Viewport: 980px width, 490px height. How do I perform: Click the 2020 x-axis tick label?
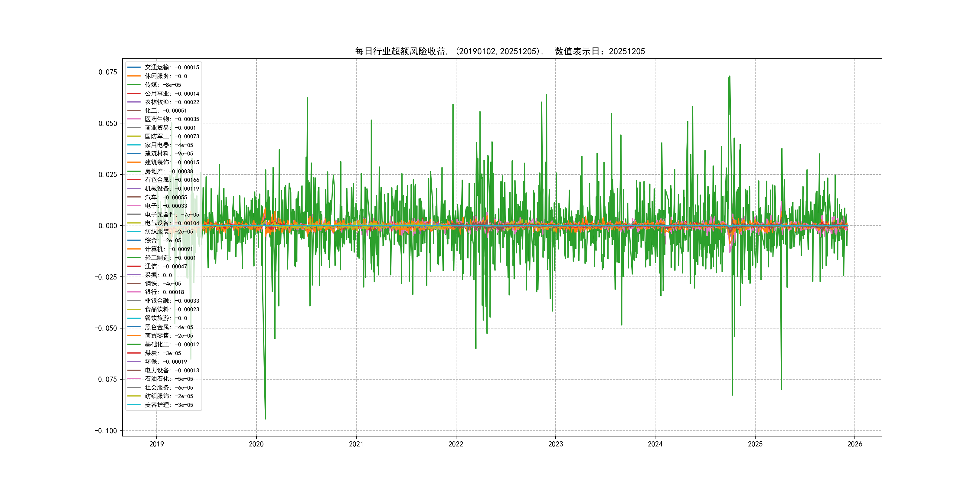(x=256, y=444)
